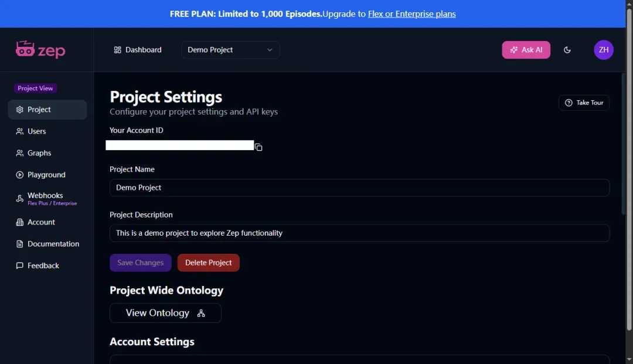Click the Playground play icon

[20, 175]
